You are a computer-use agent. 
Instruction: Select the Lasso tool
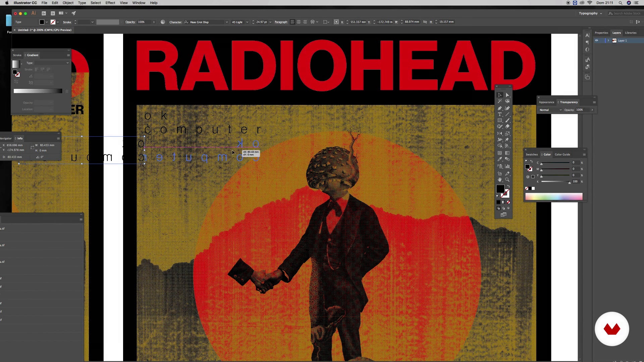[507, 101]
